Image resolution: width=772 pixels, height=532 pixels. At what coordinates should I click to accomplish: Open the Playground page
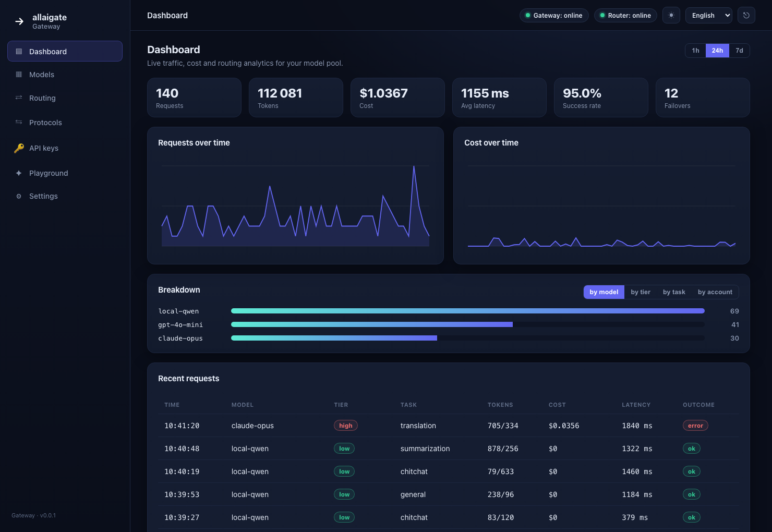pos(65,173)
